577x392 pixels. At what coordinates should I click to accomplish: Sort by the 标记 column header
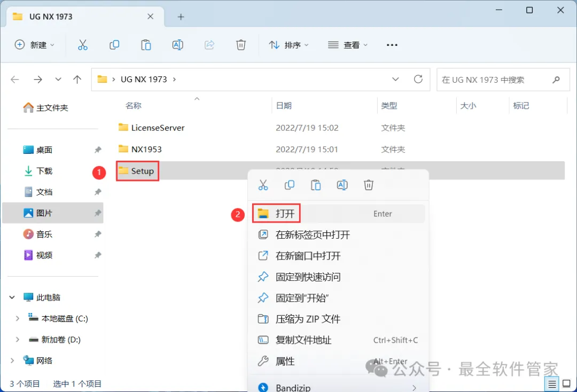click(521, 106)
